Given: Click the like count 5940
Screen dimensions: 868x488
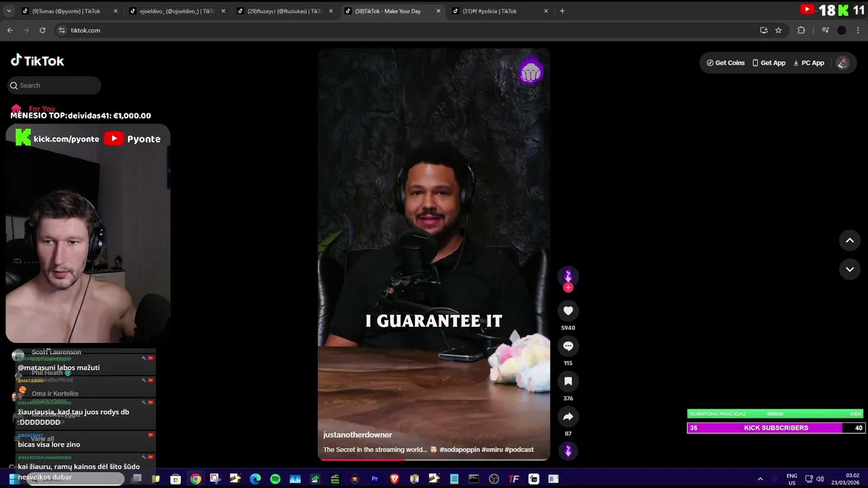Looking at the screenshot, I should click(x=568, y=328).
